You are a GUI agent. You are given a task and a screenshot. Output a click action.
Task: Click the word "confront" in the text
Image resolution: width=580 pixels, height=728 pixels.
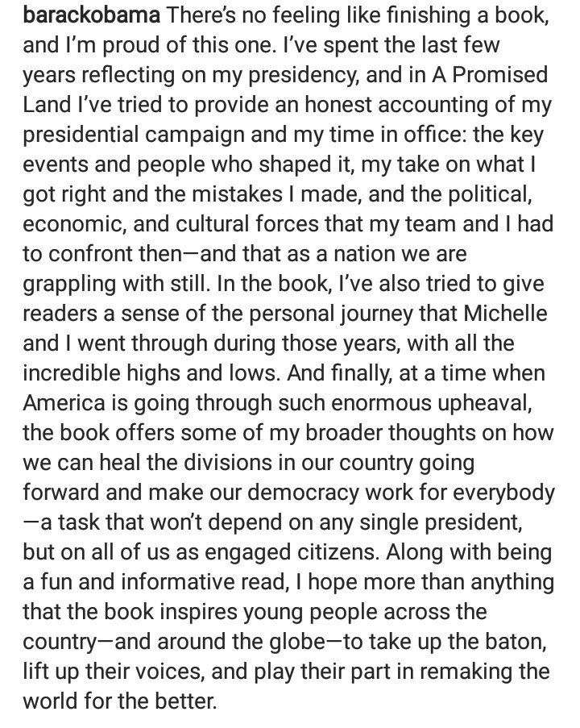click(91, 253)
